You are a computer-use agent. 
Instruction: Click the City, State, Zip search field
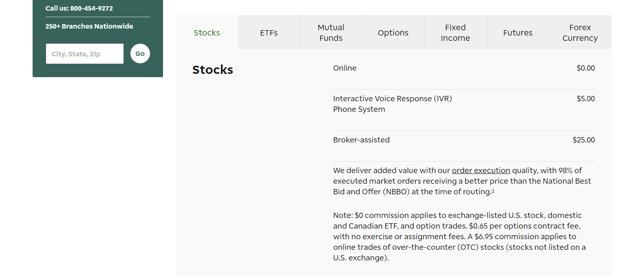[84, 53]
